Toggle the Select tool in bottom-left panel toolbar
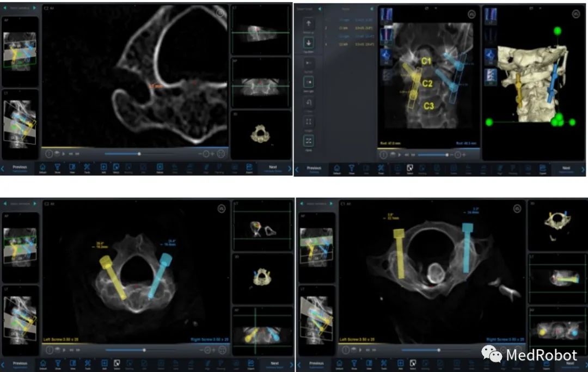The image size is (588, 372). (116, 363)
